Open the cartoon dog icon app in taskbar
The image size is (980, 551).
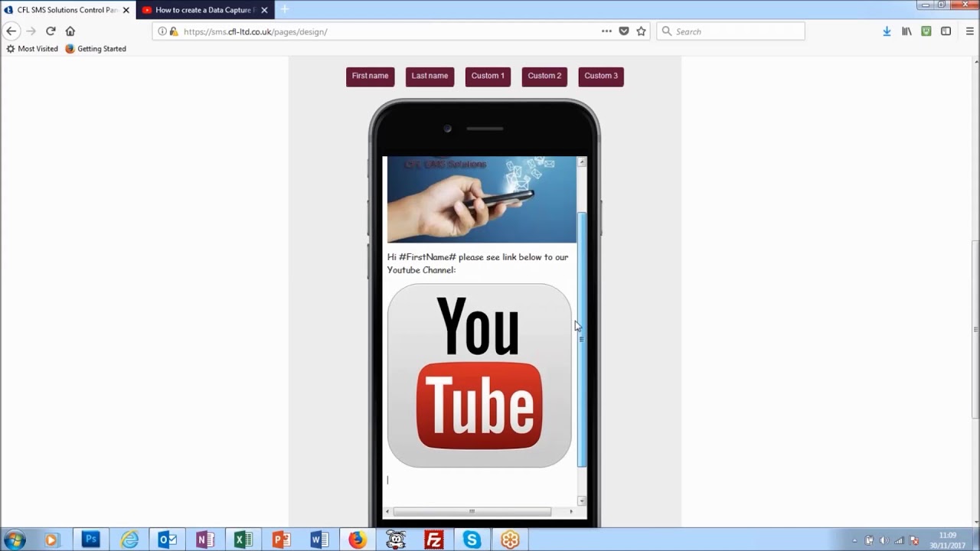[x=396, y=540]
